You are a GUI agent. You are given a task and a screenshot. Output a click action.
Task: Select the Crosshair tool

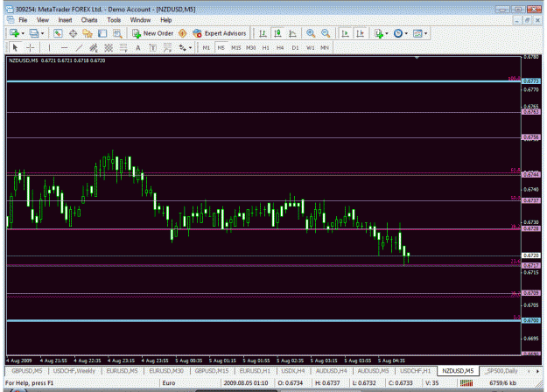click(31, 48)
